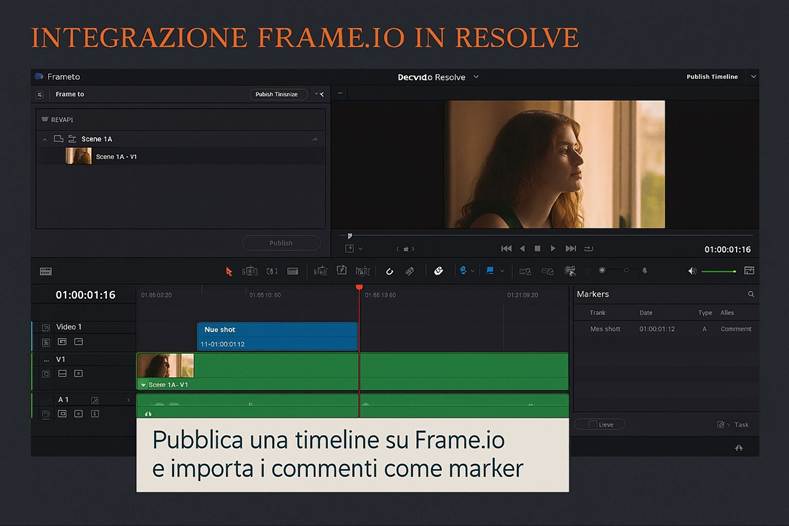Adjust the timeline zoom slider handle
789x526 pixels.
click(x=602, y=270)
